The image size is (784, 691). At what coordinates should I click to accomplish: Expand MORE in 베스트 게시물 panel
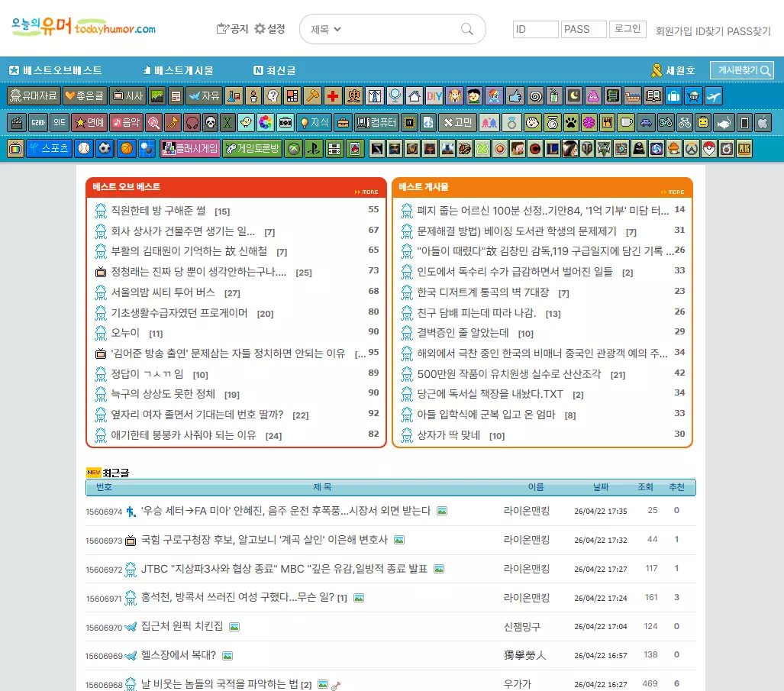[x=673, y=192]
